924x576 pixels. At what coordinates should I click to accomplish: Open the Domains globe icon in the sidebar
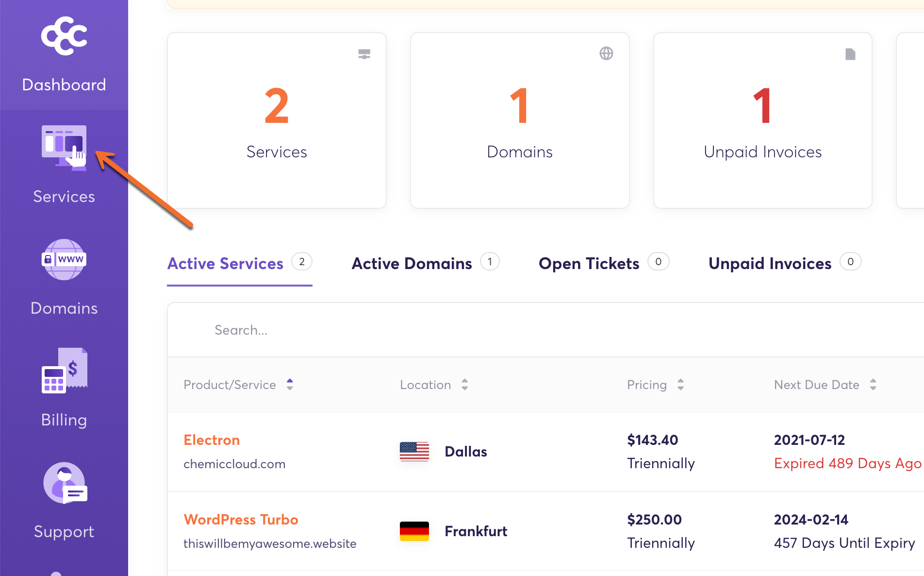pos(64,259)
